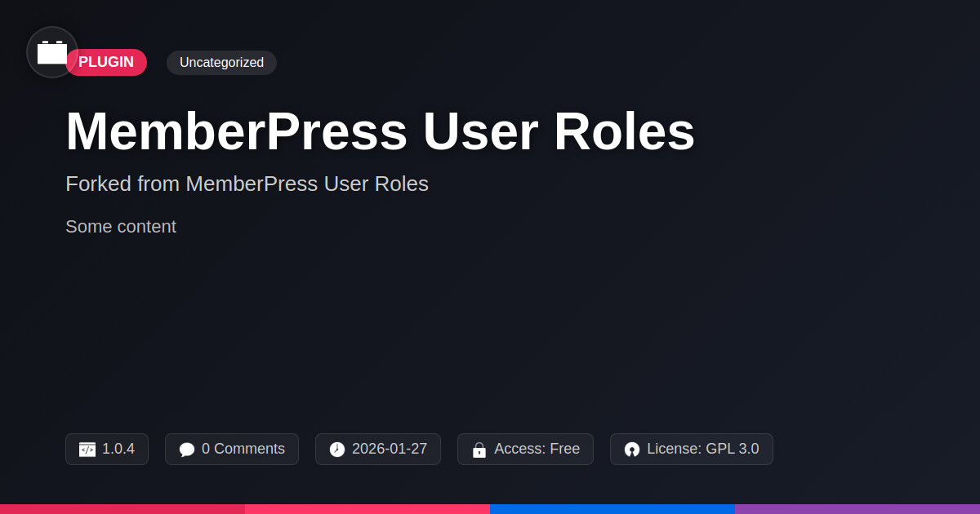
Task: Click the Some content description text
Action: click(121, 227)
